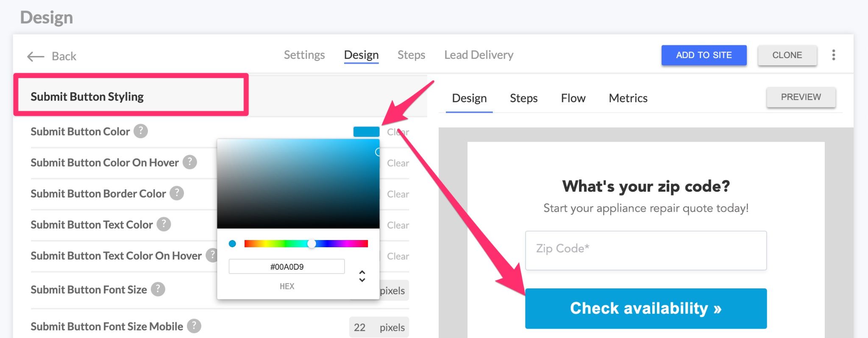The width and height of the screenshot is (868, 338).
Task: Click help icon for Submit Button Border Color
Action: click(177, 193)
